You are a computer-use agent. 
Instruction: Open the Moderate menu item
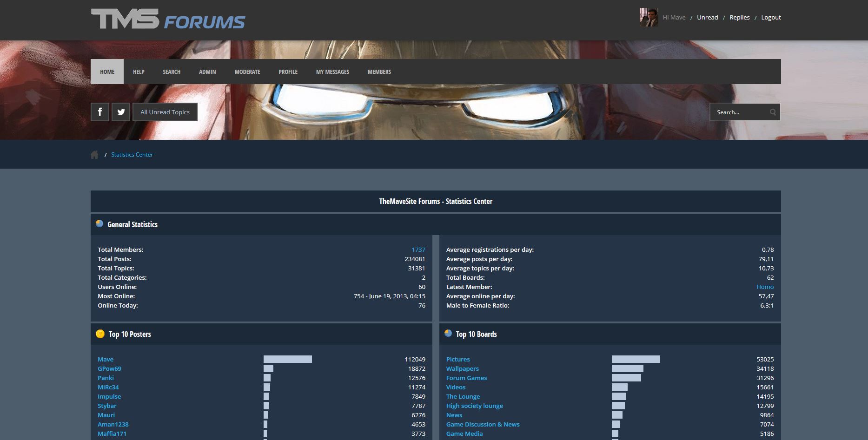(247, 72)
